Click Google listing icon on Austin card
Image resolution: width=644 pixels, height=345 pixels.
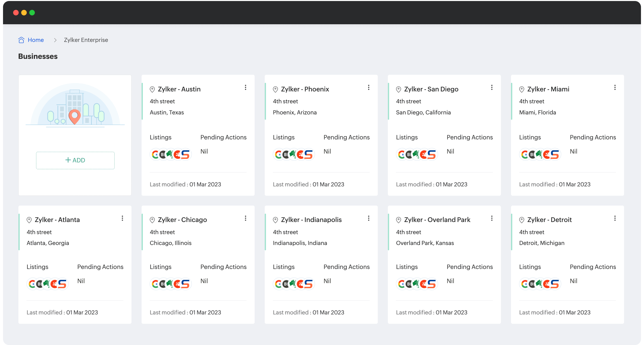click(x=155, y=154)
